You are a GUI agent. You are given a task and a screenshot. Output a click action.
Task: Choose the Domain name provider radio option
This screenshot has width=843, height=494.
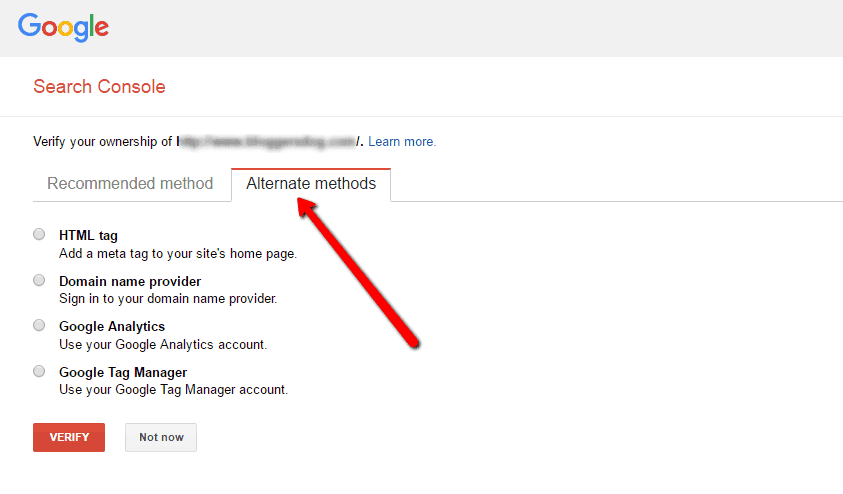(x=39, y=280)
